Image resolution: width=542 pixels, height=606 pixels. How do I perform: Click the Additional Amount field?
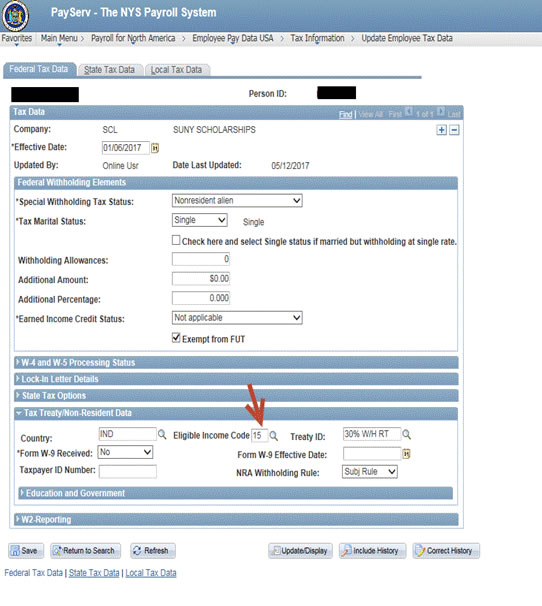(201, 278)
